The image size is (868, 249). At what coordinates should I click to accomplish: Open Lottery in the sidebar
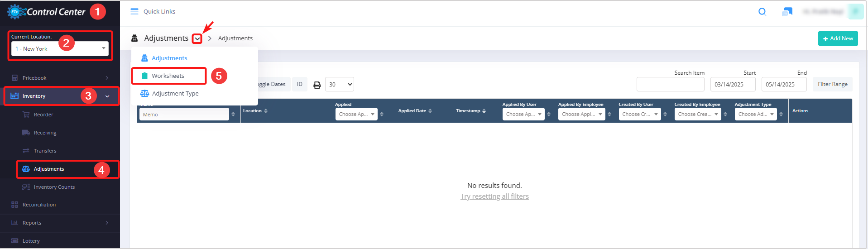pos(31,241)
